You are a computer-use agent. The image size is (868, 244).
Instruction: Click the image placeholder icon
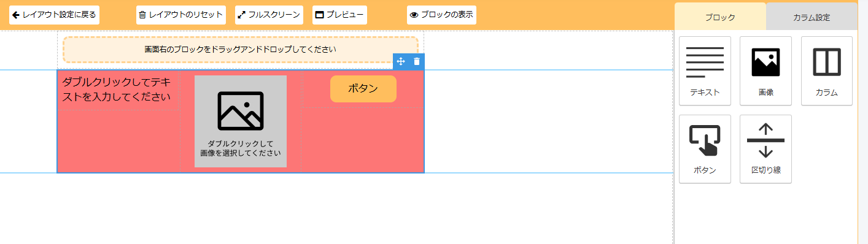pyautogui.click(x=241, y=111)
